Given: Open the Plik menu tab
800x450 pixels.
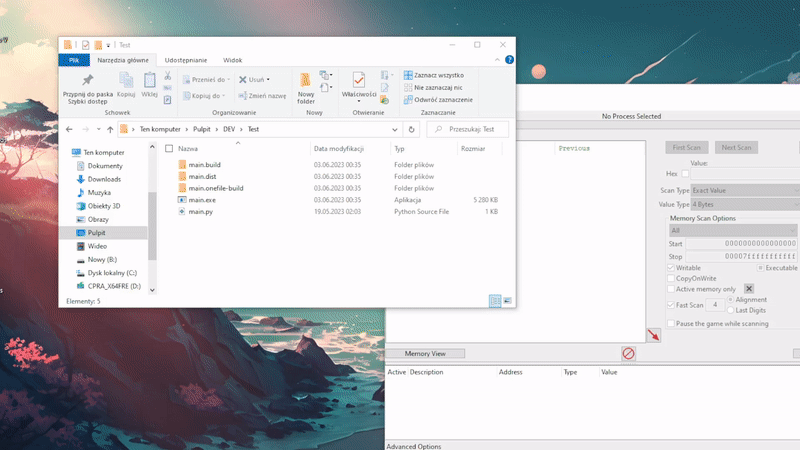Looking at the screenshot, I should click(74, 60).
